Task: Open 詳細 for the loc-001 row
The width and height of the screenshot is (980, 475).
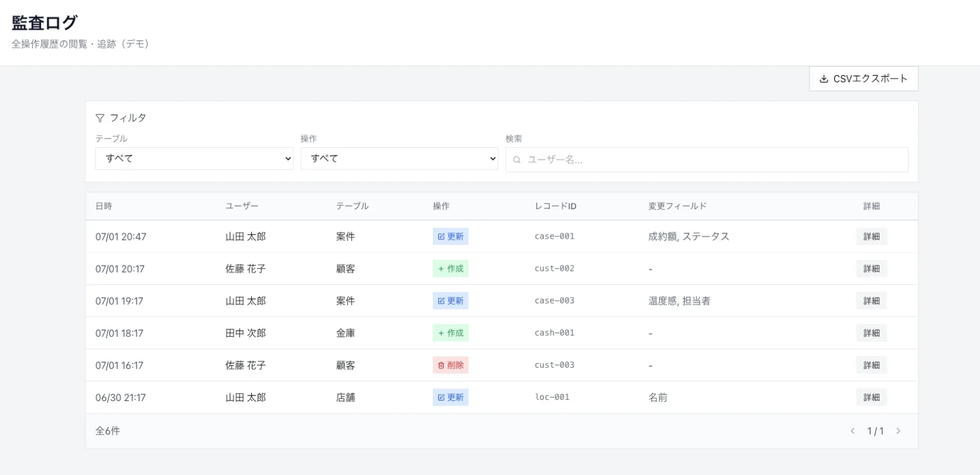Action: (872, 397)
